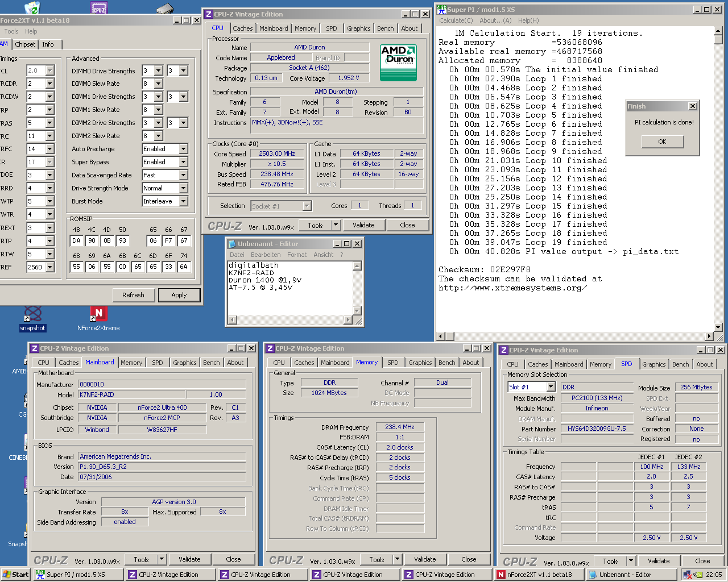The image size is (728, 582).
Task: Open the NForce2Xtreme desktop icon
Action: tap(98, 314)
